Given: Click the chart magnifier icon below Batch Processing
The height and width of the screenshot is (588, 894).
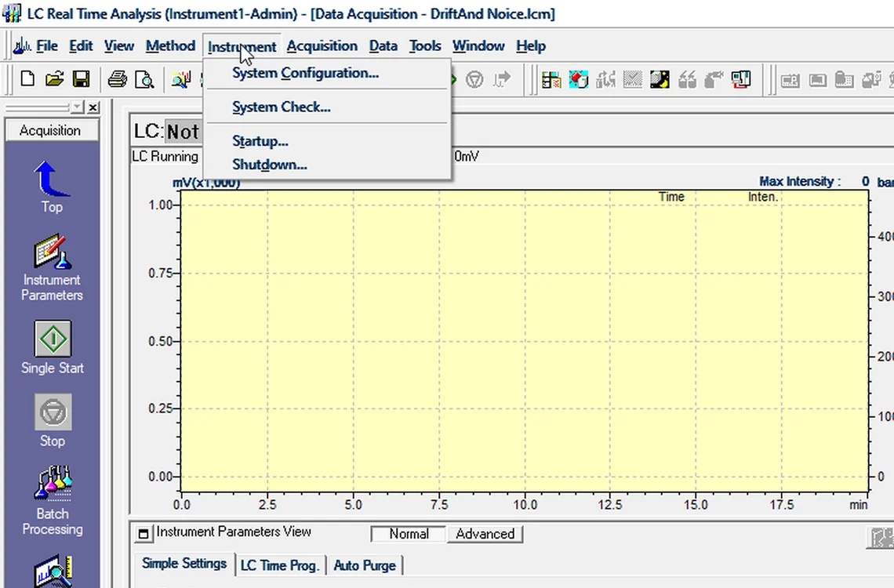Looking at the screenshot, I should [x=53, y=571].
